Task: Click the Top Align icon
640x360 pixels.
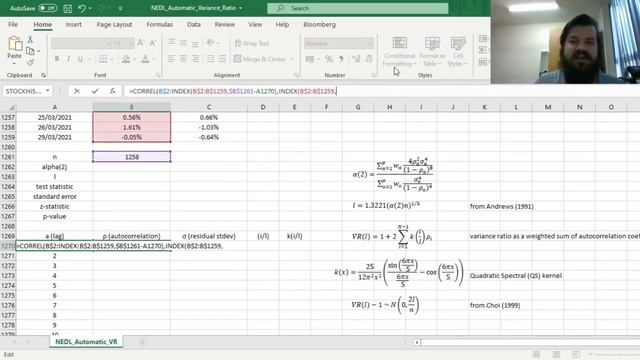Action: pyautogui.click(x=171, y=43)
